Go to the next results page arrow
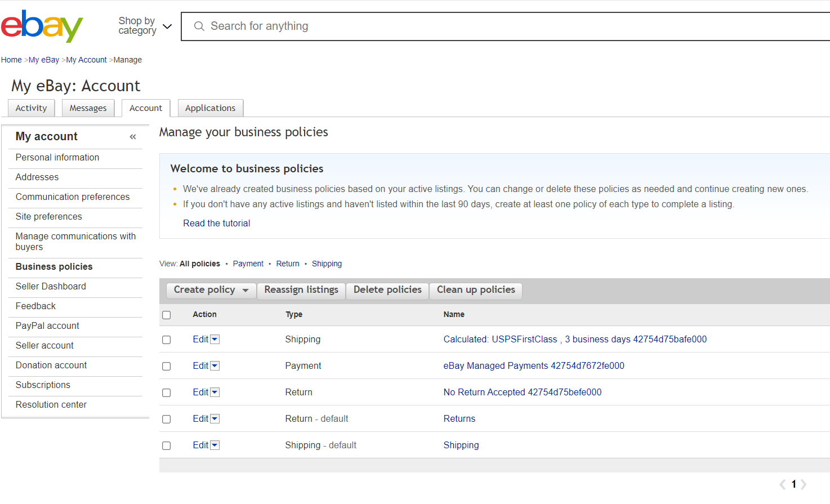 point(804,484)
